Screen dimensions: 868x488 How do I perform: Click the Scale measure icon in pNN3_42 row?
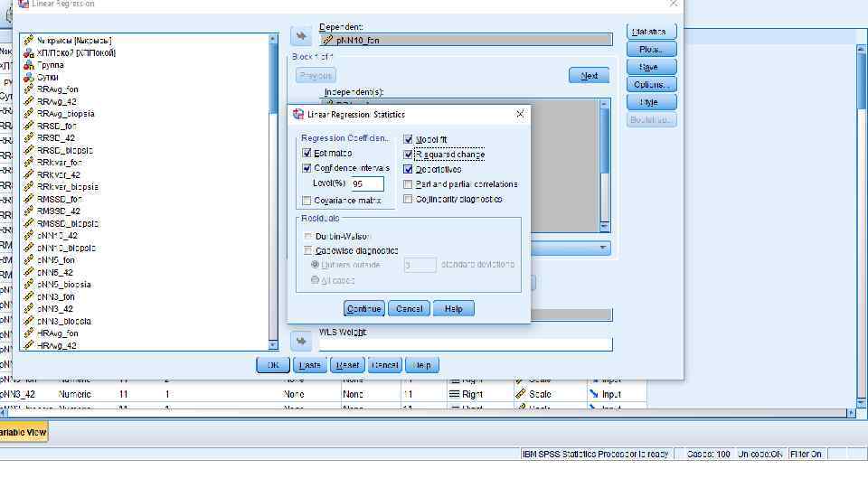[x=521, y=394]
